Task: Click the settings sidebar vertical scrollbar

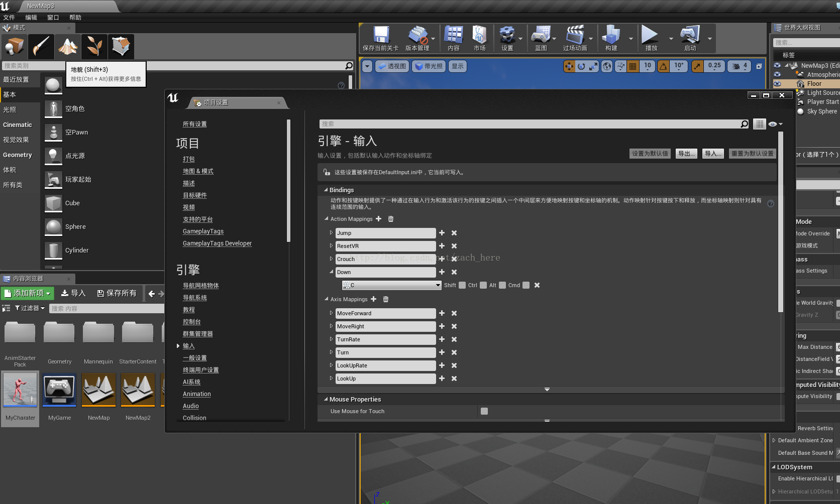Action: [x=288, y=181]
